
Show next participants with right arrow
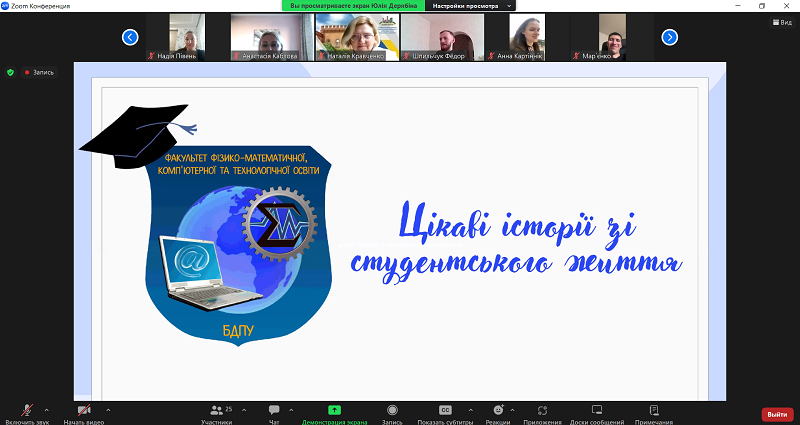[x=669, y=37]
